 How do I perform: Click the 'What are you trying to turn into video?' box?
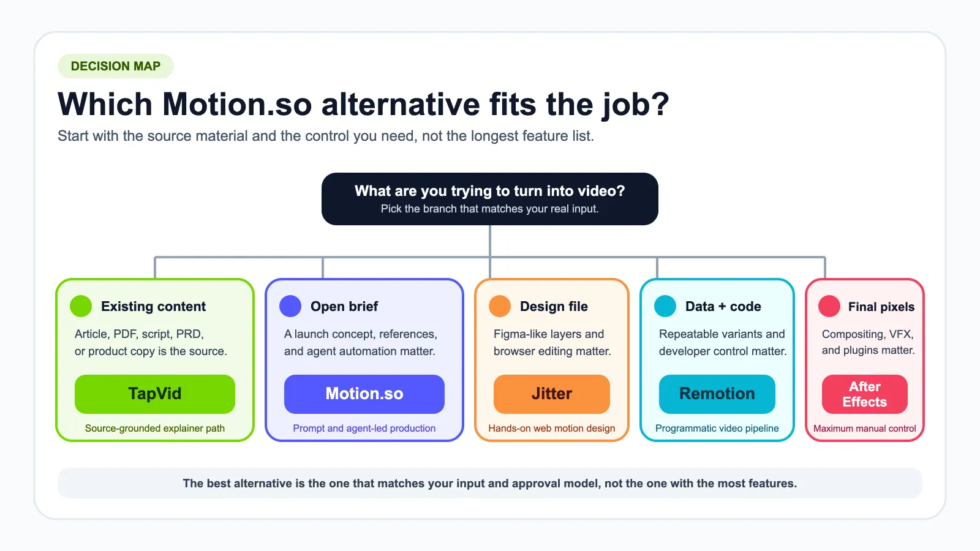[490, 199]
